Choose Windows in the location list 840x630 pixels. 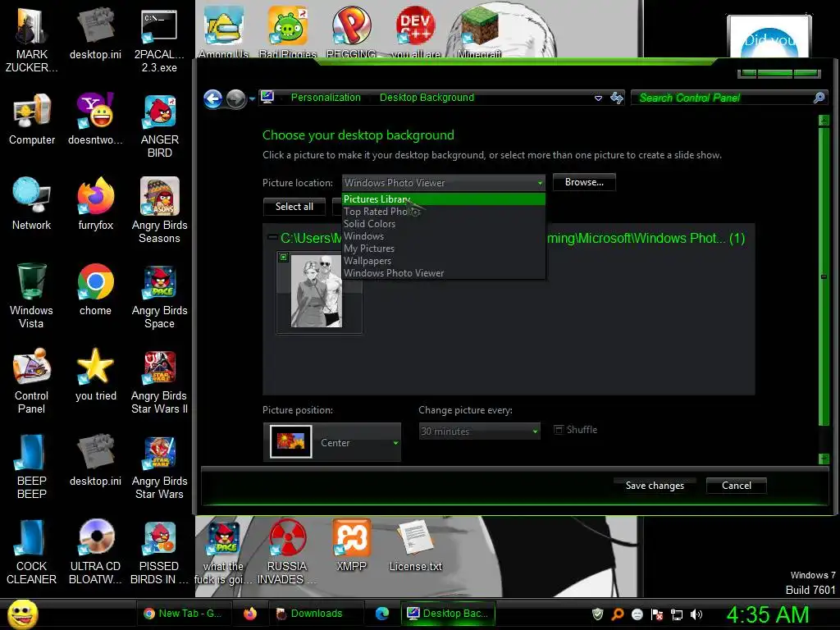pyautogui.click(x=444, y=236)
